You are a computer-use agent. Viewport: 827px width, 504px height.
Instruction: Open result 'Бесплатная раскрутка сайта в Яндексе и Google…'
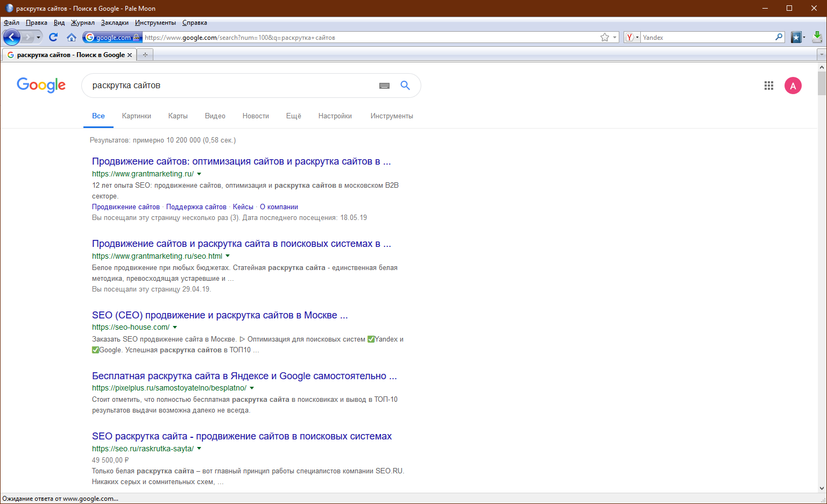click(x=244, y=376)
